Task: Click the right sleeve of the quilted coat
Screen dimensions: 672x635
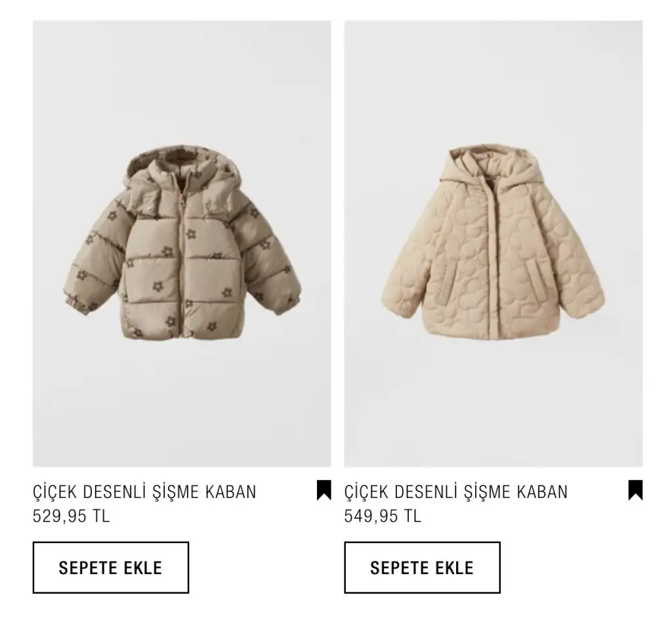Action: point(574,266)
